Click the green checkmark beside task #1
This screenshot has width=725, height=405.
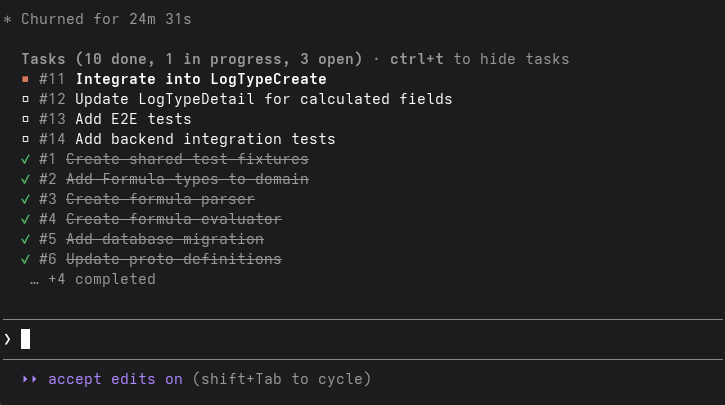click(x=25, y=159)
